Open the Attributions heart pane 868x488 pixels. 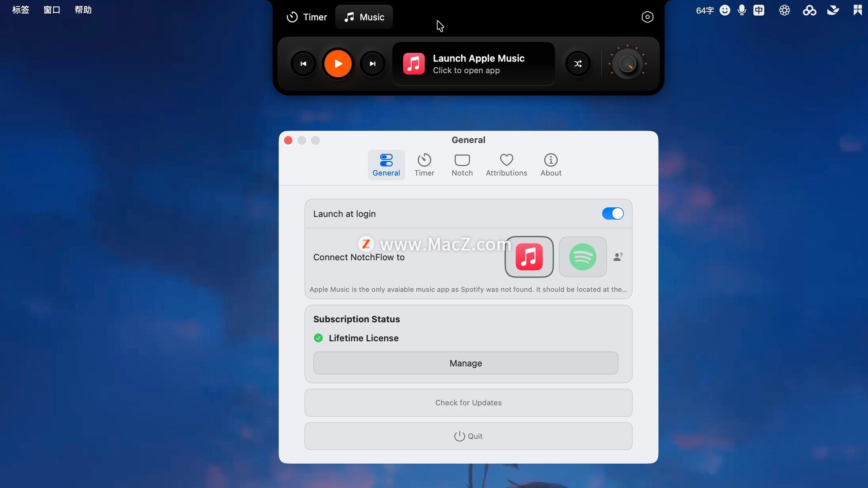[x=506, y=165]
